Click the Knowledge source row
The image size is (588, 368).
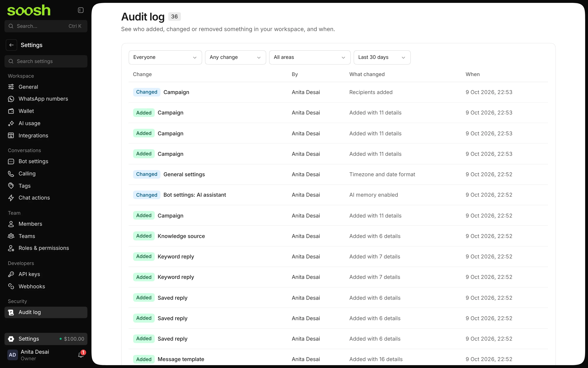(x=338, y=236)
